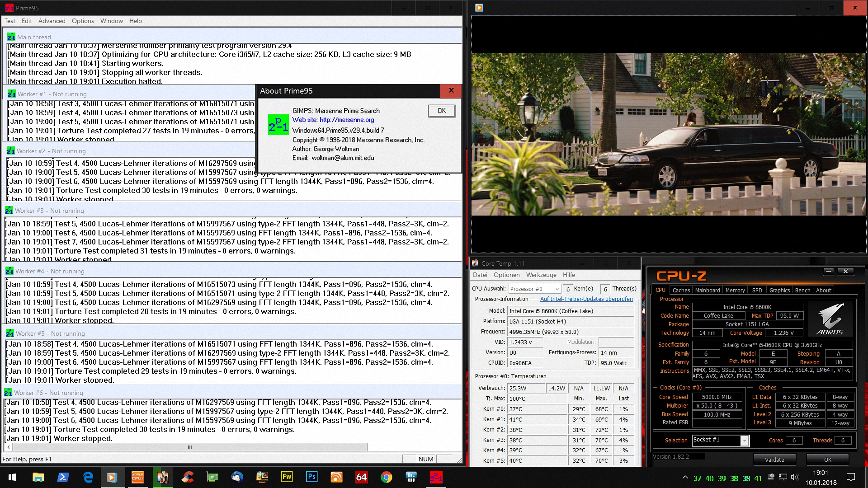Click the Prime95 horizontal scrollbar thumb
Screen dimensions: 868x488
click(x=190, y=447)
